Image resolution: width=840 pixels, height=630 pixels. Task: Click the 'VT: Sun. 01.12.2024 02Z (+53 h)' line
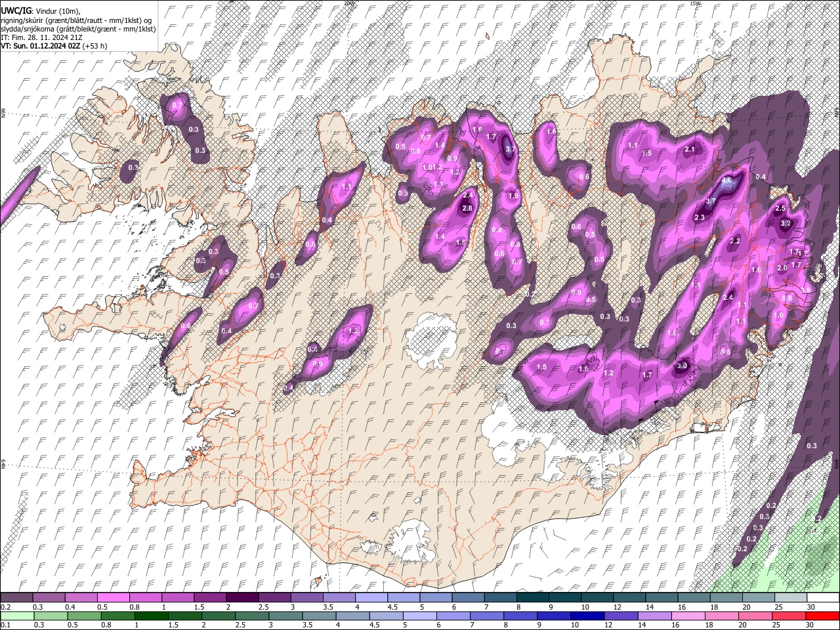(54, 46)
